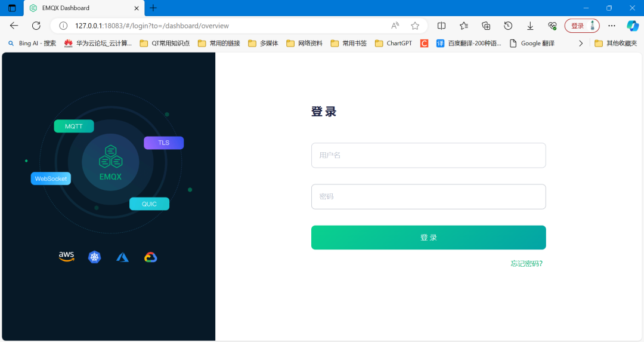
Task: Click the 密码 password input field
Action: [x=428, y=196]
